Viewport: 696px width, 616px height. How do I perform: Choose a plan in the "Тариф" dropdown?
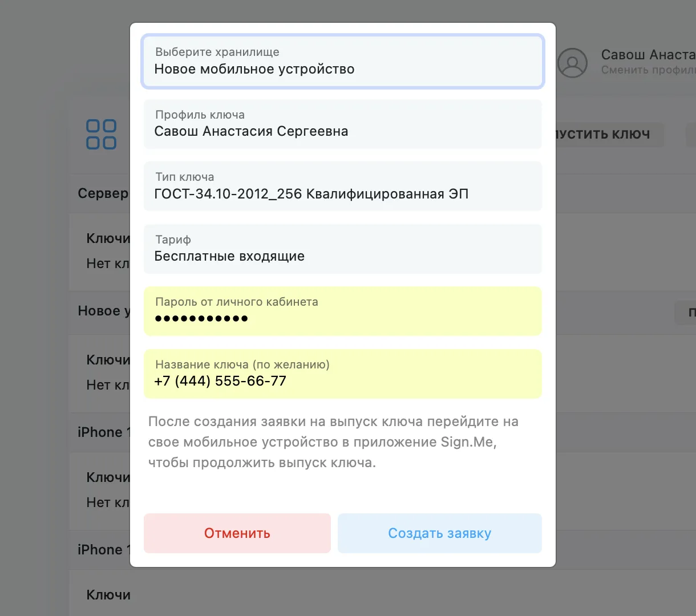coord(342,249)
